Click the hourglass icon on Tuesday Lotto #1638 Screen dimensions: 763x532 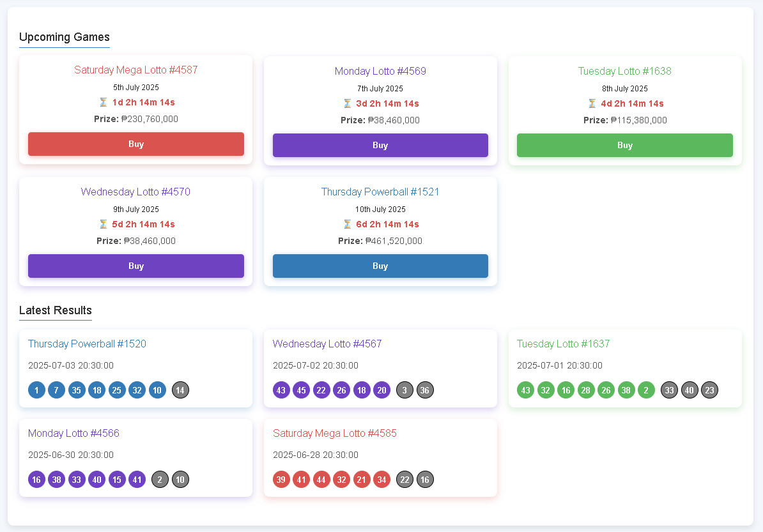coord(592,103)
